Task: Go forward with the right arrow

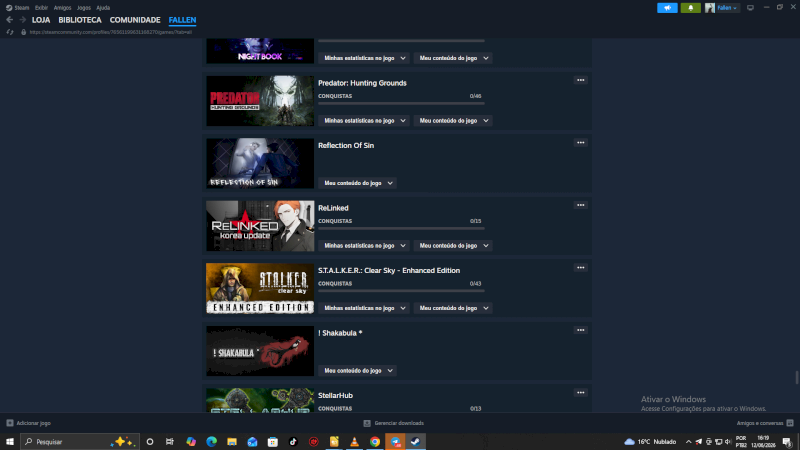Action: [x=22, y=20]
